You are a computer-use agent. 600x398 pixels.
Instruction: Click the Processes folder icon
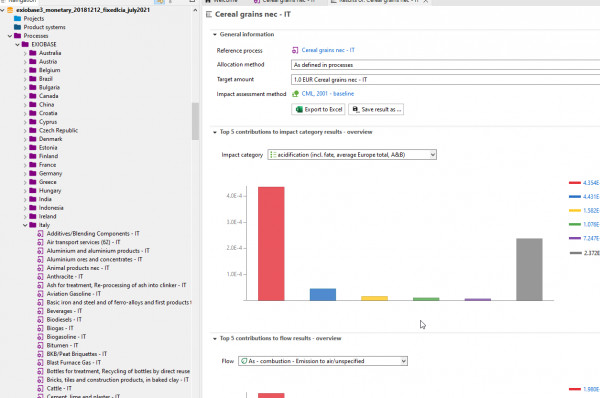click(17, 36)
